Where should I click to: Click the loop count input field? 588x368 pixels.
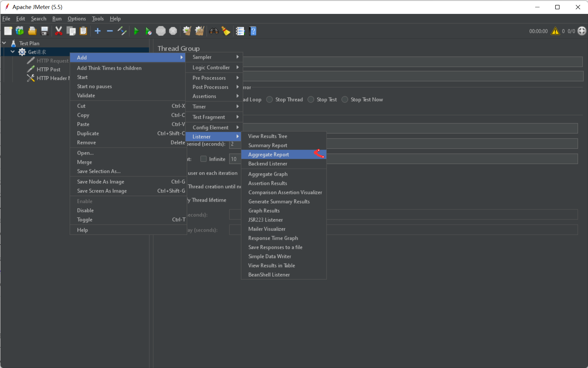[x=403, y=159]
